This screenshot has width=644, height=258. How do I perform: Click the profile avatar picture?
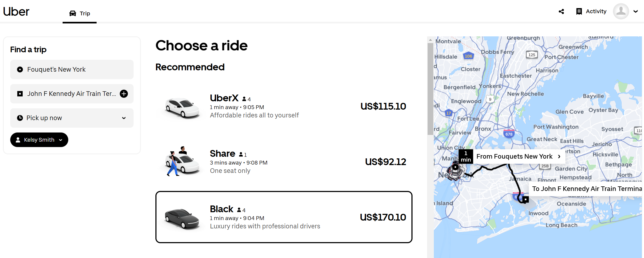[621, 11]
